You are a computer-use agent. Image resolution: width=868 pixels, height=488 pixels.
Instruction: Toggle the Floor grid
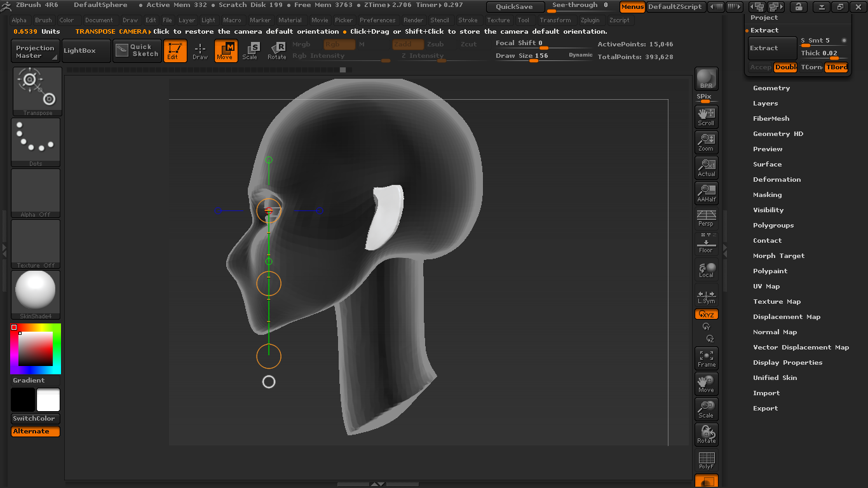[706, 243]
